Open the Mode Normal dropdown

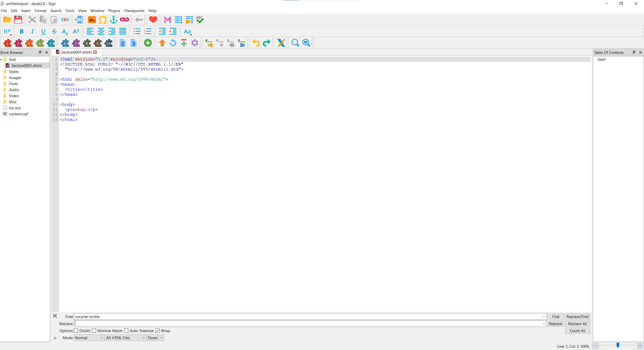tap(89, 338)
